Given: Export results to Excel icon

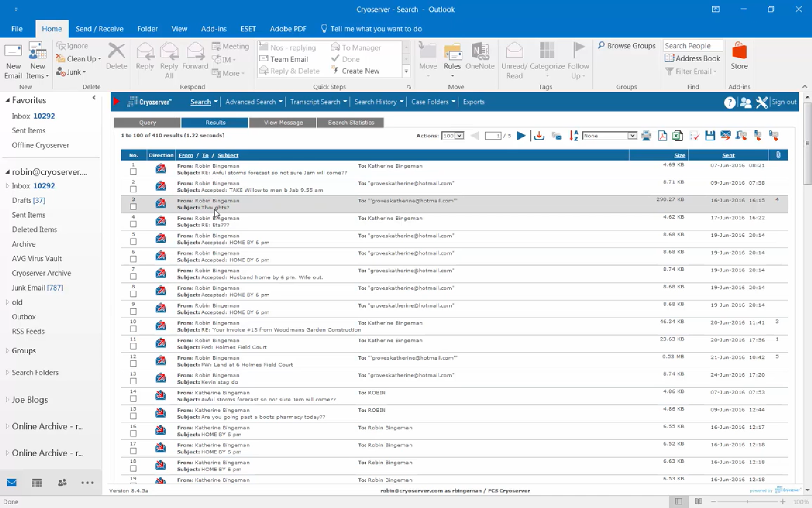Looking at the screenshot, I should pos(677,136).
